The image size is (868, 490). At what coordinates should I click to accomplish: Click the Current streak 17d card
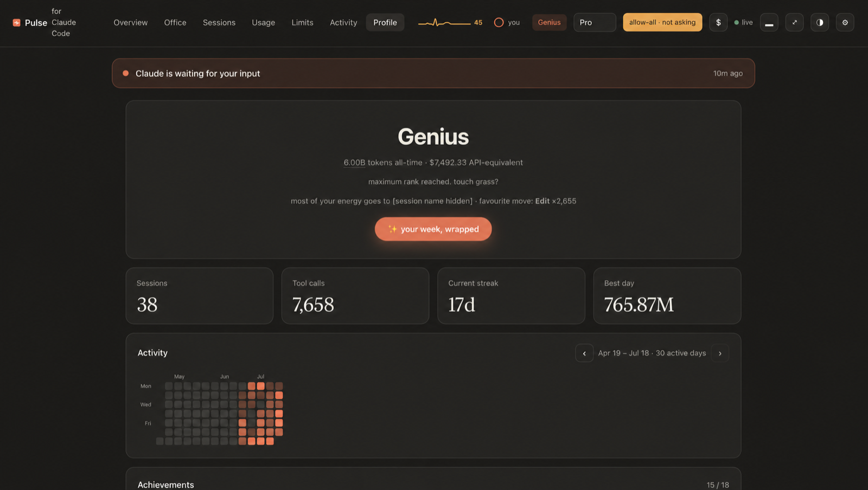pos(512,296)
